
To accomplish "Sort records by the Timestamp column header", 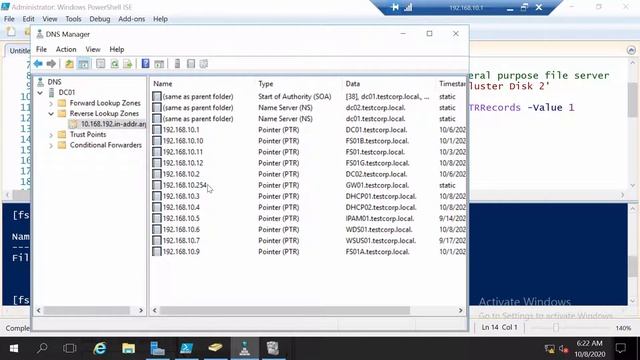I will point(452,84).
